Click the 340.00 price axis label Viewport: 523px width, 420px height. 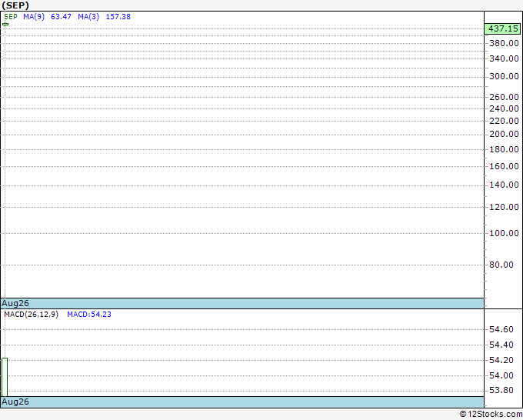(504, 58)
